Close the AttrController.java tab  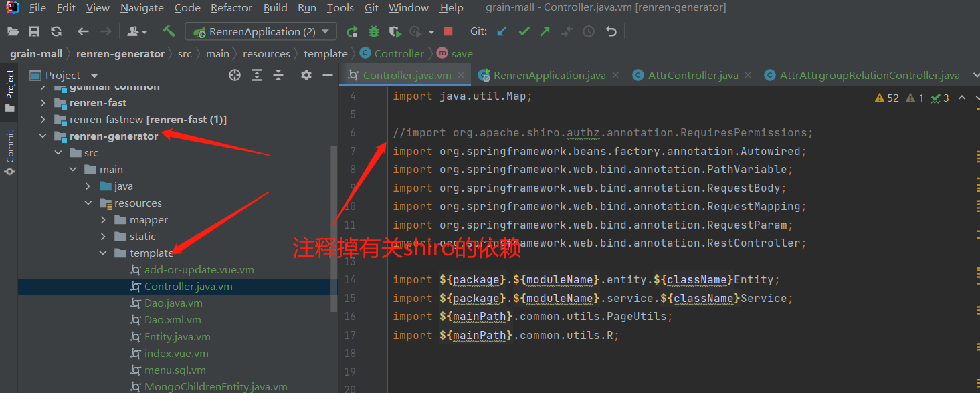[748, 76]
